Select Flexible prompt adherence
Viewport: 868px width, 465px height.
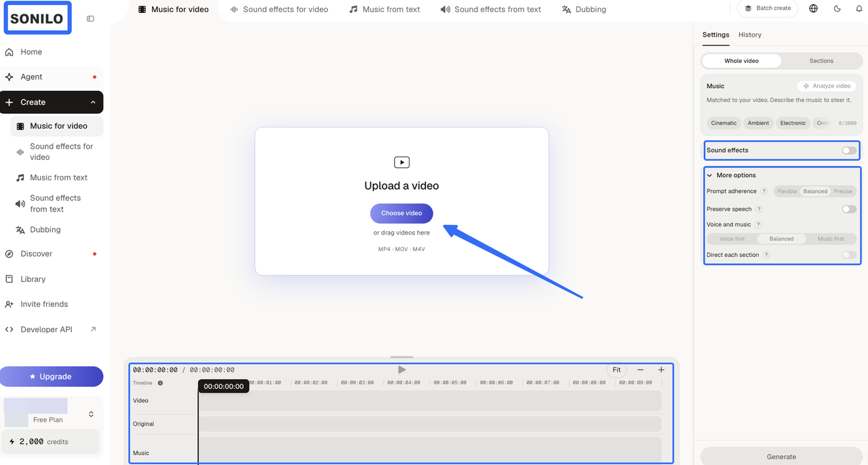(787, 191)
